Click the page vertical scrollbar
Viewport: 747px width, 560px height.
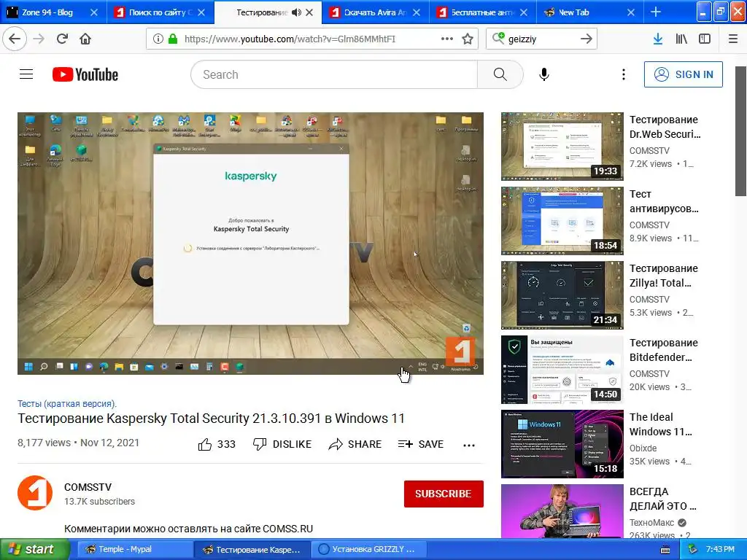coord(740,131)
